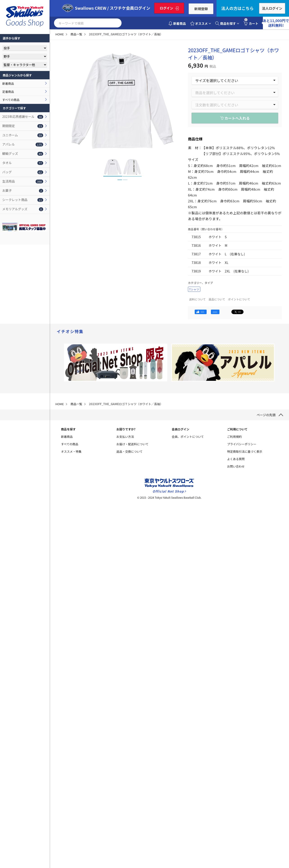The image size is (289, 868).
Task: Click the red ログイン button
Action: [169, 8]
